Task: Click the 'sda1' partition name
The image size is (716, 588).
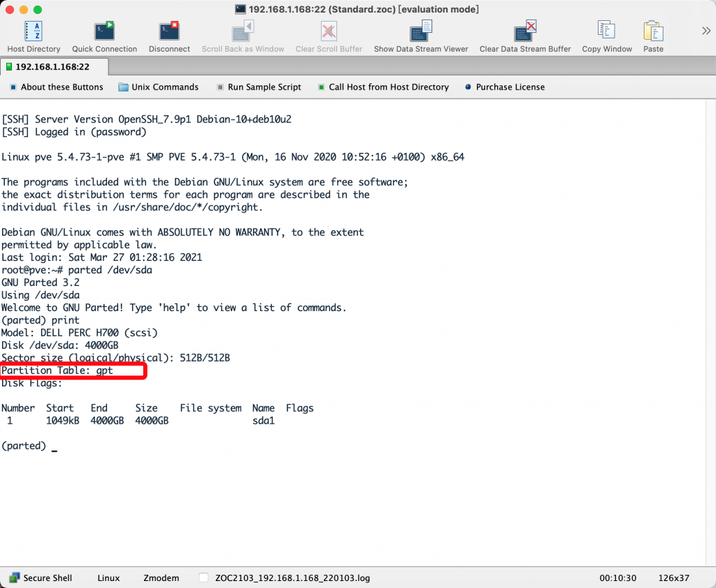Action: tap(264, 420)
